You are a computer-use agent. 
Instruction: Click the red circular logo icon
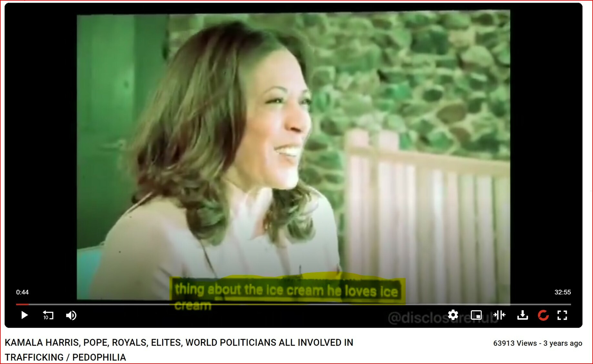pyautogui.click(x=543, y=315)
